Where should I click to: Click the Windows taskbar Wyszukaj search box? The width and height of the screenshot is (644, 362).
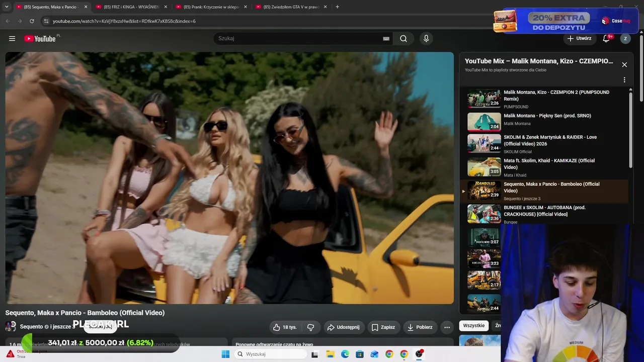tap(272, 354)
